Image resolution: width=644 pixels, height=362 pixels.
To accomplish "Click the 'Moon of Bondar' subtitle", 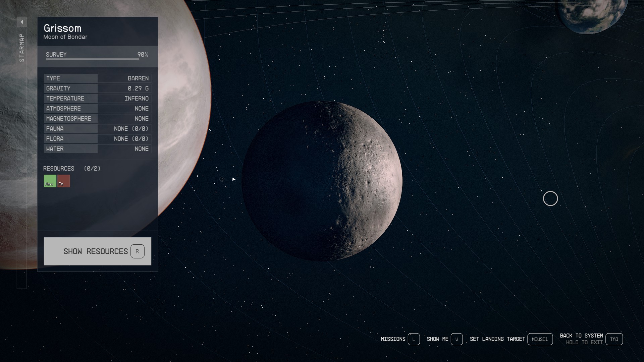I will (65, 37).
